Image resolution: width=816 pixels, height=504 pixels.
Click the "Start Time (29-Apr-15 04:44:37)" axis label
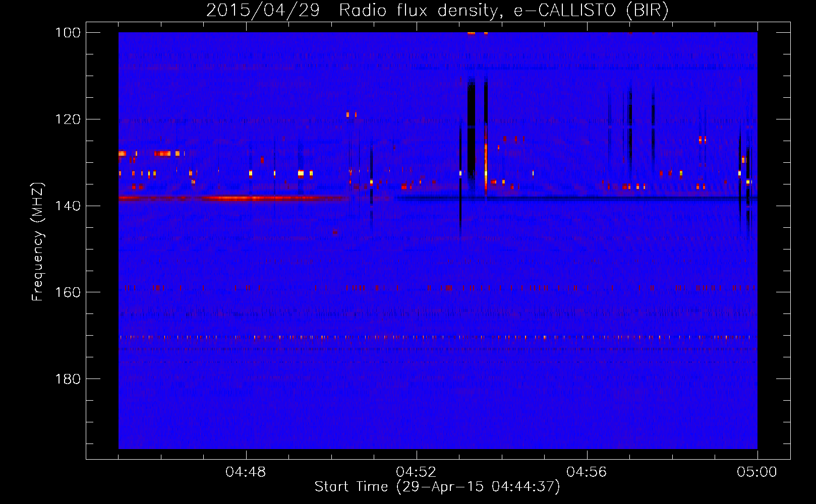click(x=437, y=487)
